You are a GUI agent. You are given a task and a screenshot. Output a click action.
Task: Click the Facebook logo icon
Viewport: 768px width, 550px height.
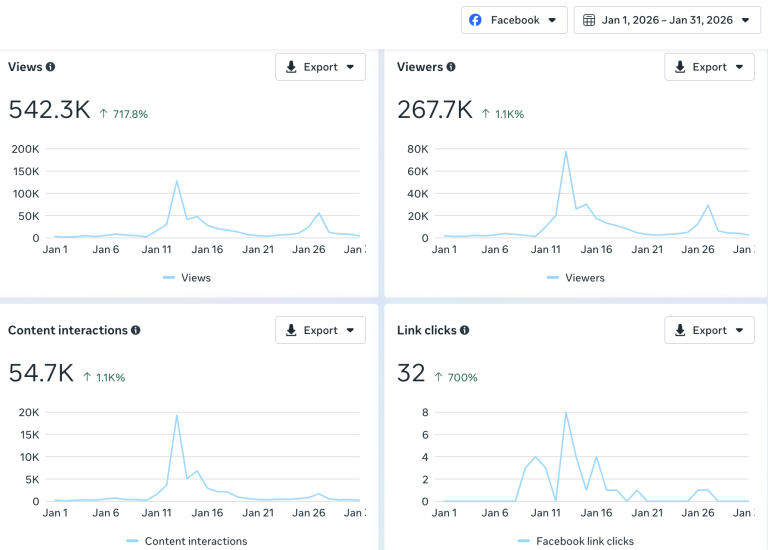(475, 20)
